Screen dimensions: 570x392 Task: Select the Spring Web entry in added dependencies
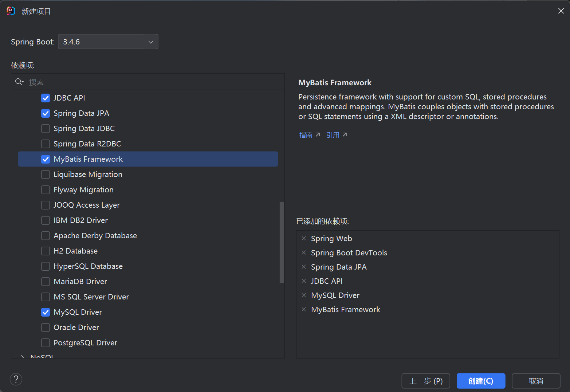tap(331, 239)
